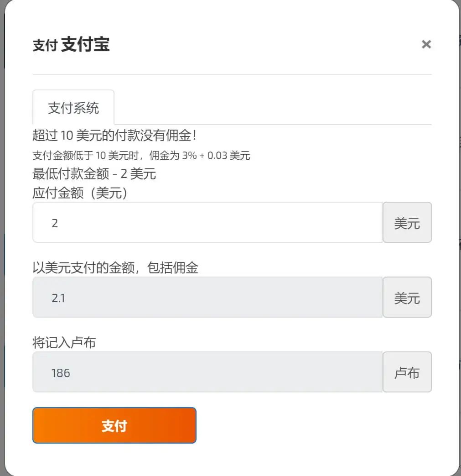
Task: Click the 最低付款金额 - 2 美元 text
Action: (x=94, y=174)
